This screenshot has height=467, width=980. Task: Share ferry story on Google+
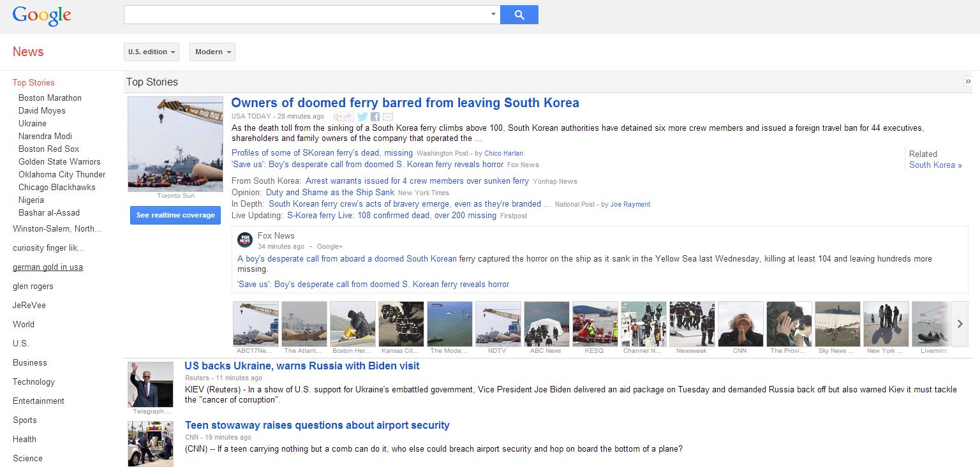coord(344,117)
